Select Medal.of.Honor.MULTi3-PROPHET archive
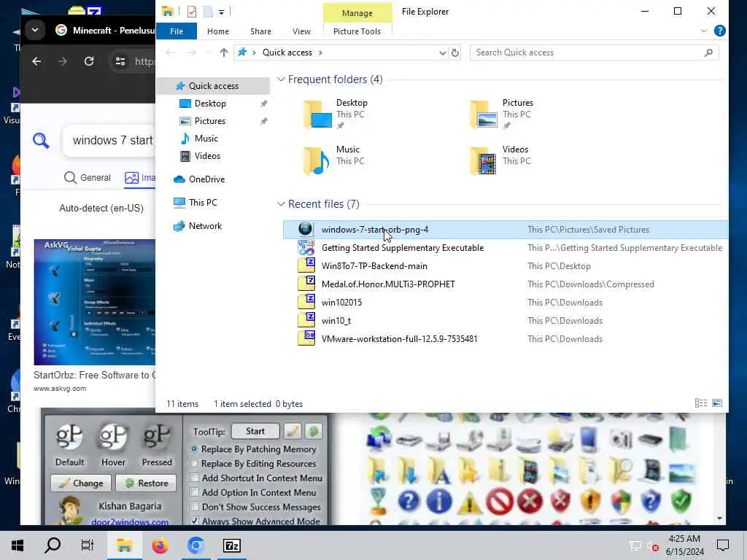The image size is (747, 560). [x=505, y=284]
